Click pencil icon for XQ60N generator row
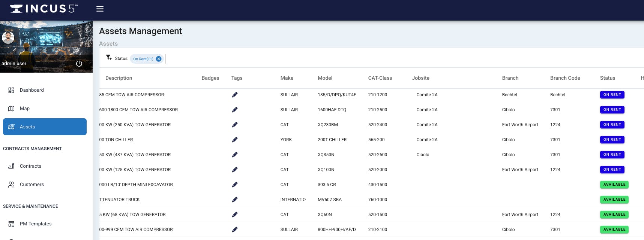The width and height of the screenshot is (644, 240). point(235,215)
